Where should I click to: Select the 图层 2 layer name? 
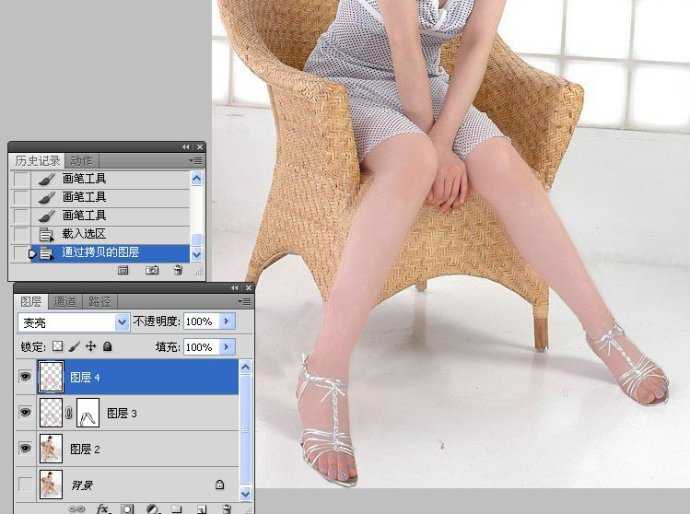(x=85, y=449)
